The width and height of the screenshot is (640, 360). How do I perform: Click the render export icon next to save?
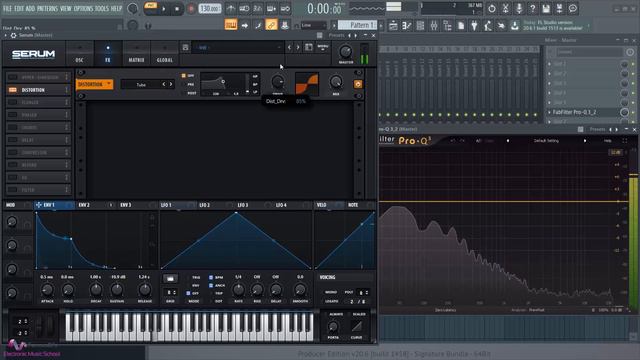pyautogui.click(x=559, y=9)
